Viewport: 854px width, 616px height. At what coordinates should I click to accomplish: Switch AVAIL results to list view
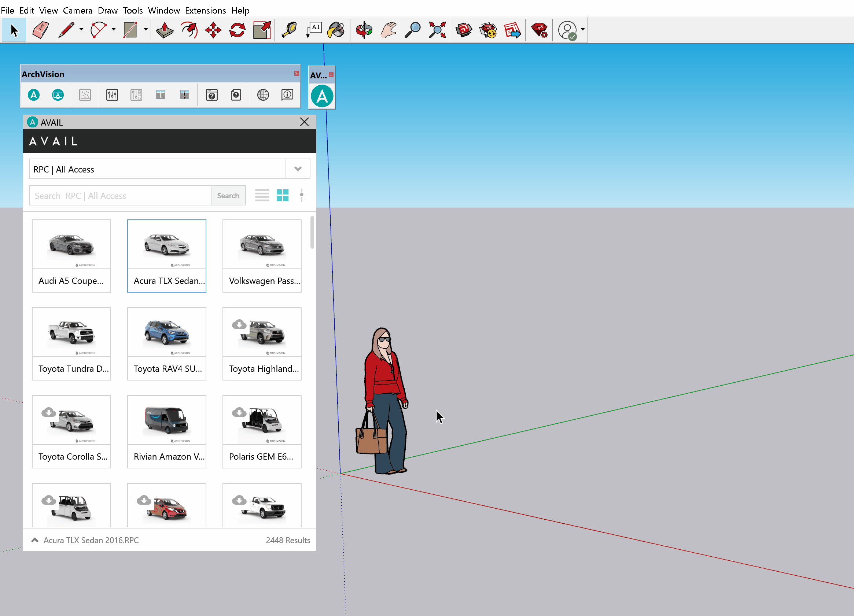[x=262, y=195]
